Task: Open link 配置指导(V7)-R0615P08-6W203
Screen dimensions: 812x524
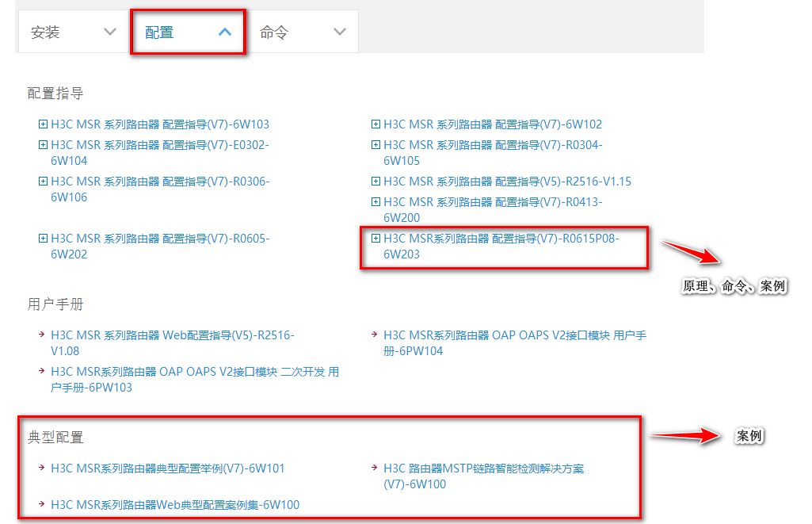Action: point(501,247)
